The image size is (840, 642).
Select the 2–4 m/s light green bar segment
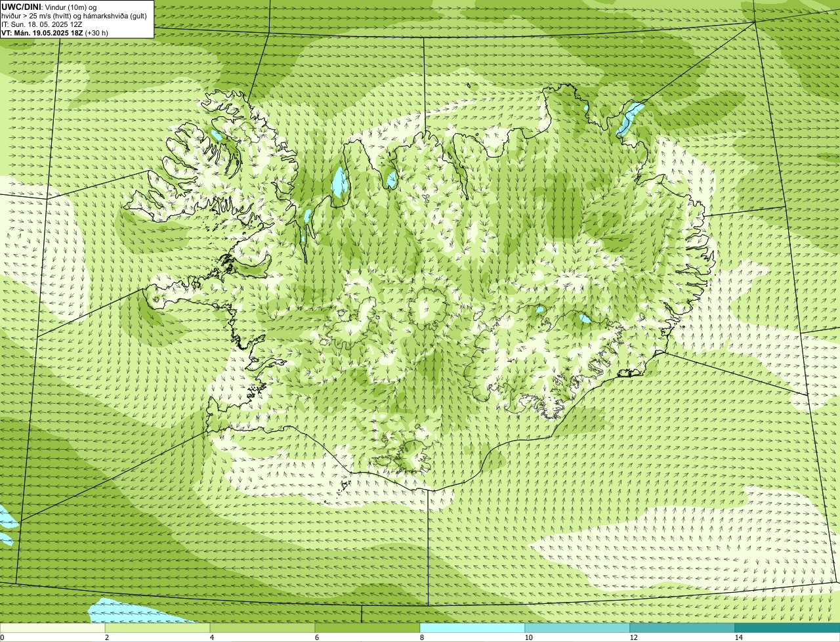(157, 628)
